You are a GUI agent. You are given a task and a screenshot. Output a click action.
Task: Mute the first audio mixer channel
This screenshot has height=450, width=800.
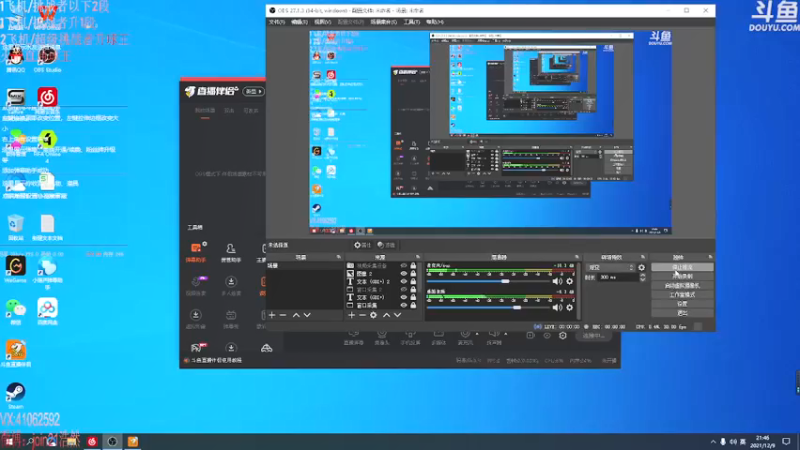557,281
